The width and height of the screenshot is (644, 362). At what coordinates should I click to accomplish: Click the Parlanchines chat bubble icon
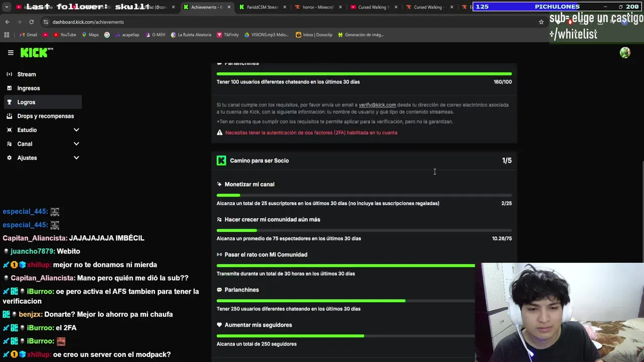pos(219,290)
